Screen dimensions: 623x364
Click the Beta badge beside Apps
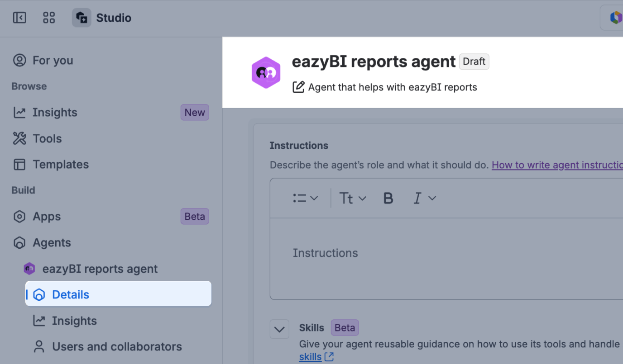pyautogui.click(x=195, y=217)
